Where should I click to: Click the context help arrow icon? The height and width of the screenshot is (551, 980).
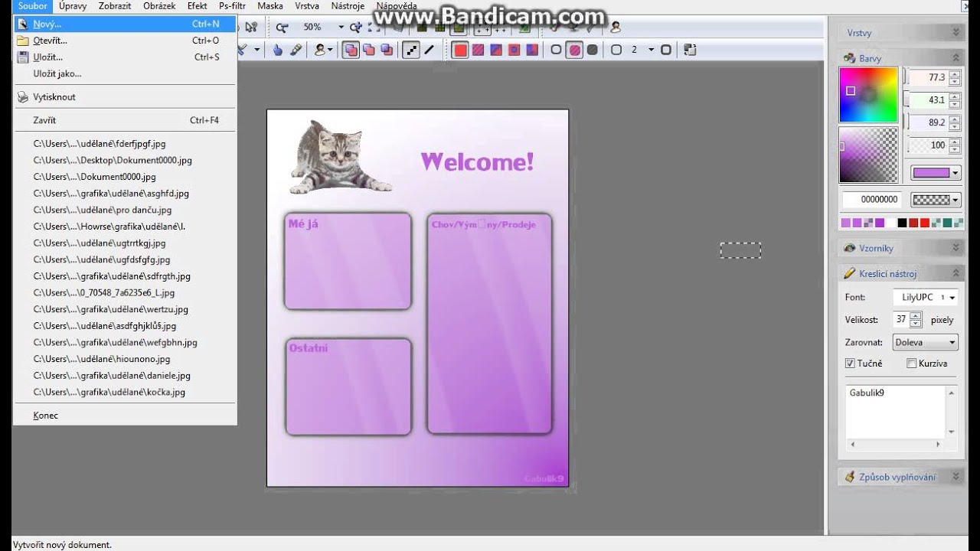pos(252,27)
